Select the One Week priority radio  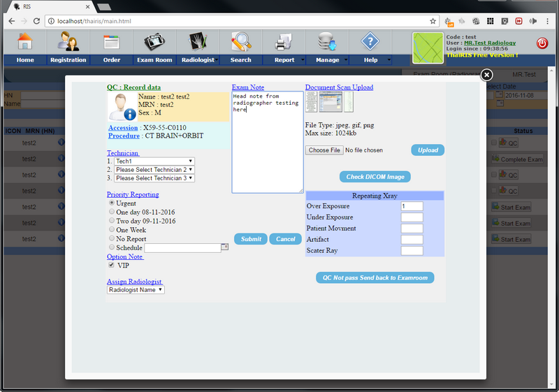click(112, 230)
